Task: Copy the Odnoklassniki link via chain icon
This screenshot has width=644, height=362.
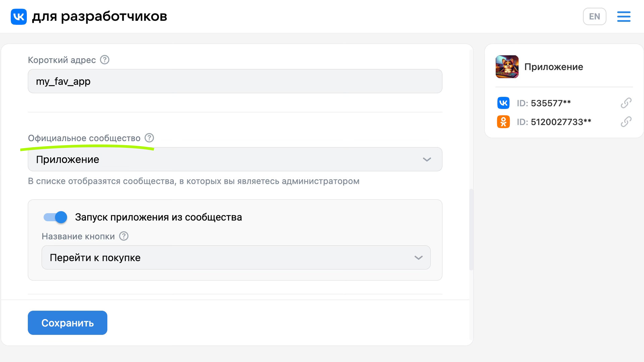Action: 626,122
